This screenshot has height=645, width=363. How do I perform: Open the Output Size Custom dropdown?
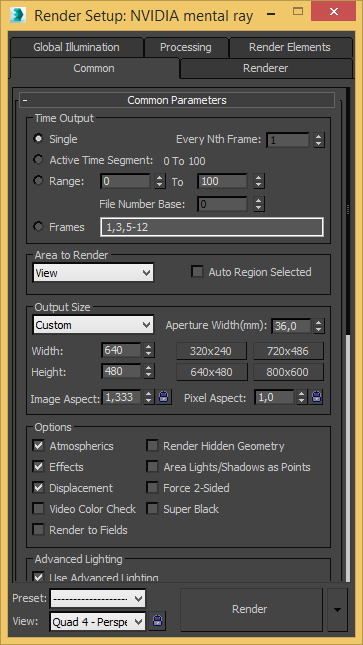coord(93,325)
